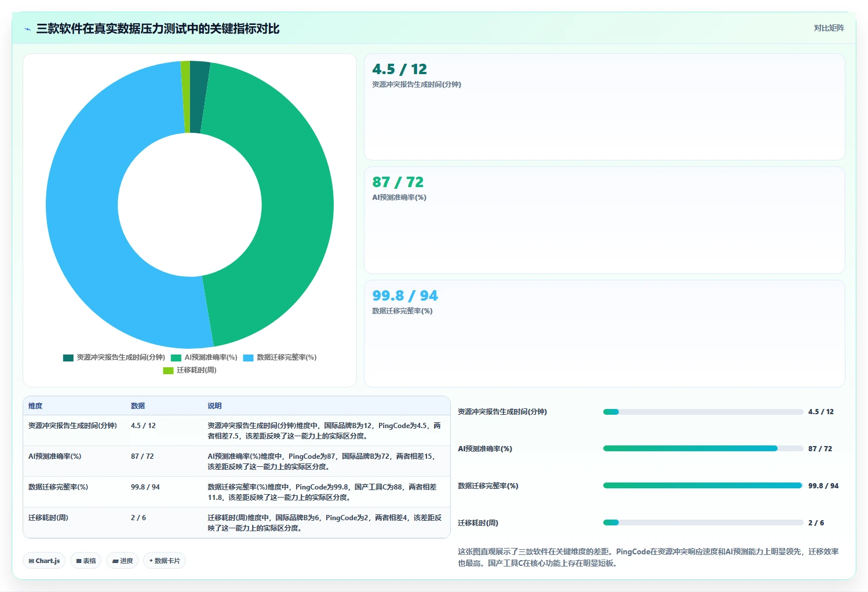Viewport: 868px width, 592px height.
Task: Click the summary paragraph under progress bars
Action: [x=648, y=557]
